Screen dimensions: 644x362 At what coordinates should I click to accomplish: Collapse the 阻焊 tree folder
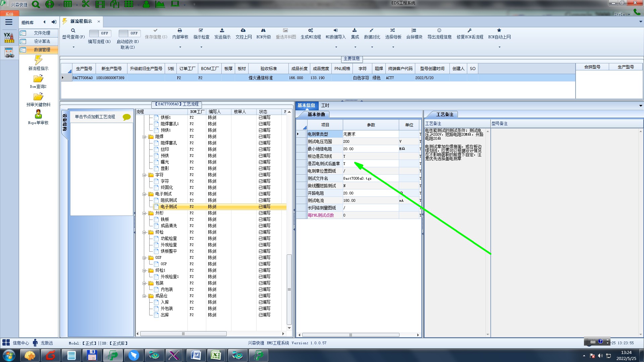point(144,137)
